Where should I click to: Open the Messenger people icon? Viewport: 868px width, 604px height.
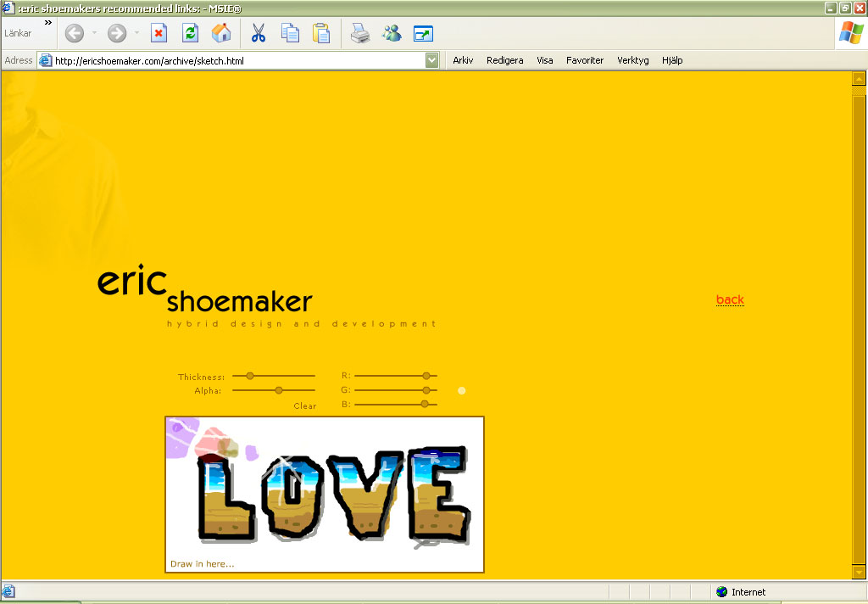391,34
